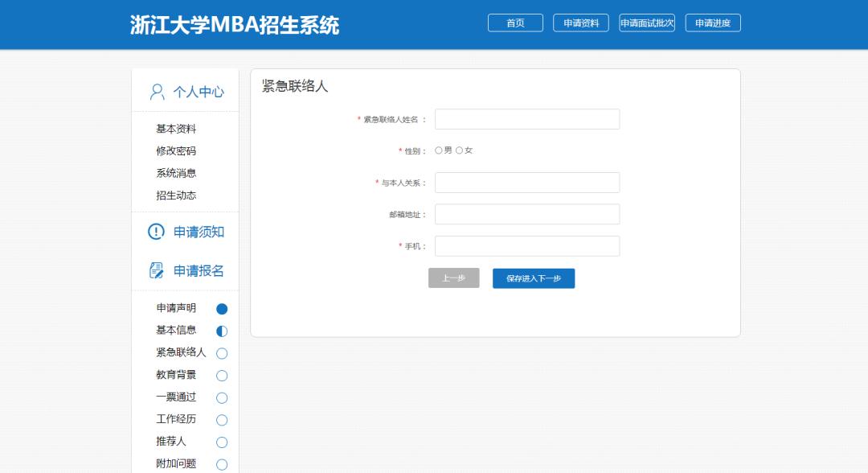Open the 申请面试批次 page
Screen dimensions: 868x473
pyautogui.click(x=648, y=23)
